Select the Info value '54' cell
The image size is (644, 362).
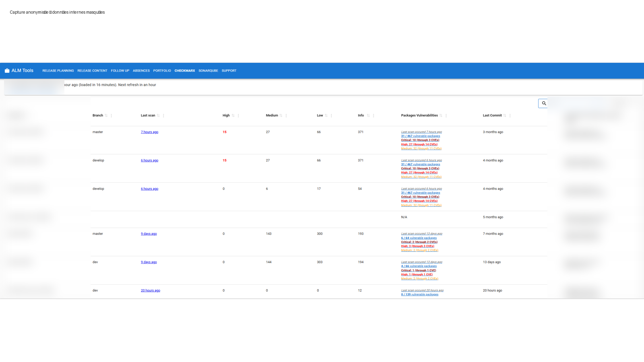360,189
